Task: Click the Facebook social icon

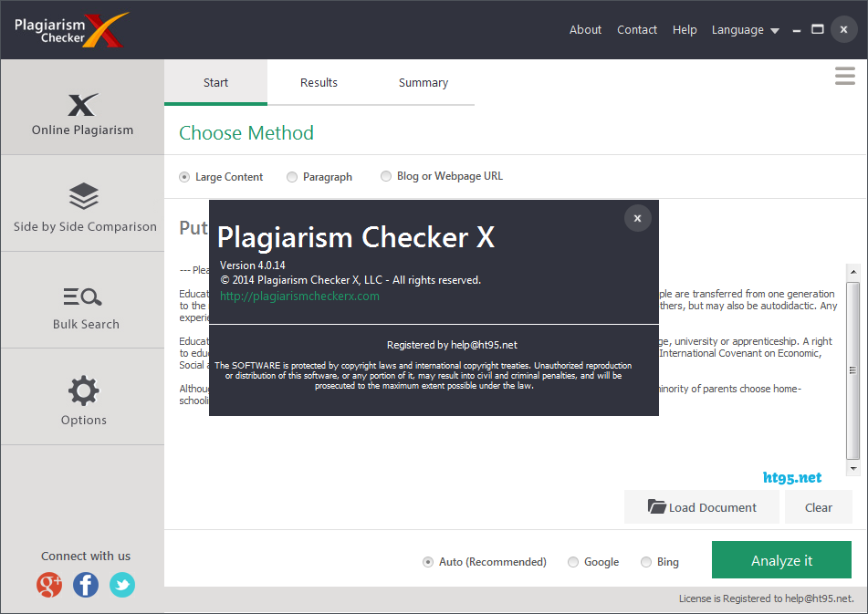Action: (x=85, y=585)
